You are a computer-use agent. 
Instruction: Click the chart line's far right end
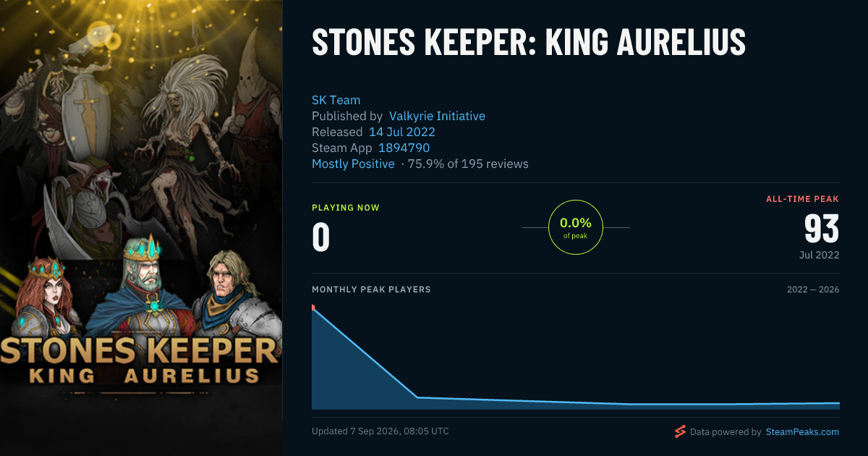click(x=838, y=402)
